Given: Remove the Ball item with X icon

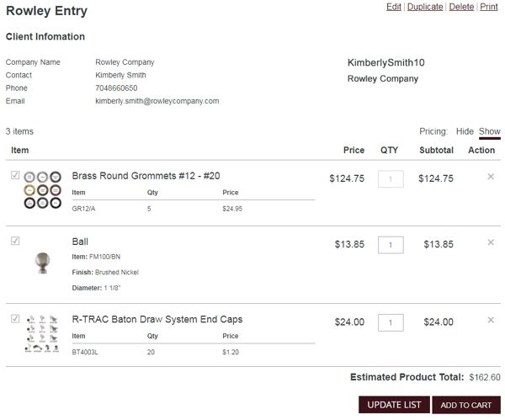Looking at the screenshot, I should (x=491, y=242).
